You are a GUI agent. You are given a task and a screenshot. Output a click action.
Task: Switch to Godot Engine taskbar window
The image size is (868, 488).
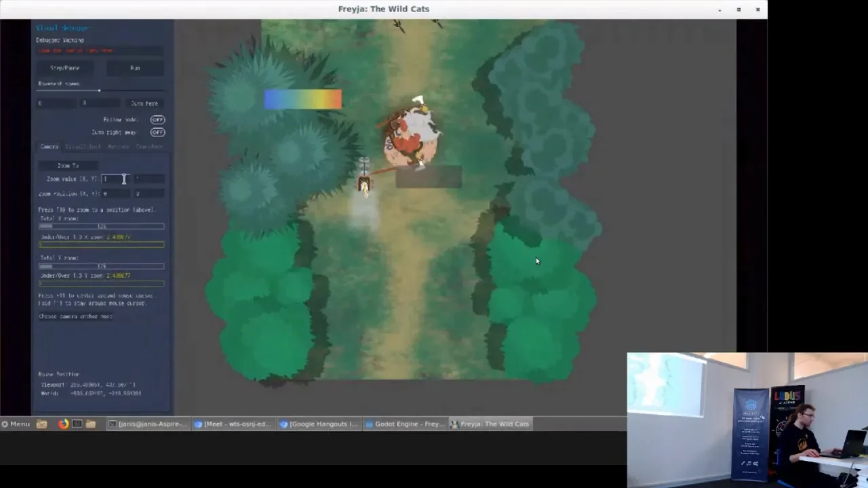(x=404, y=424)
